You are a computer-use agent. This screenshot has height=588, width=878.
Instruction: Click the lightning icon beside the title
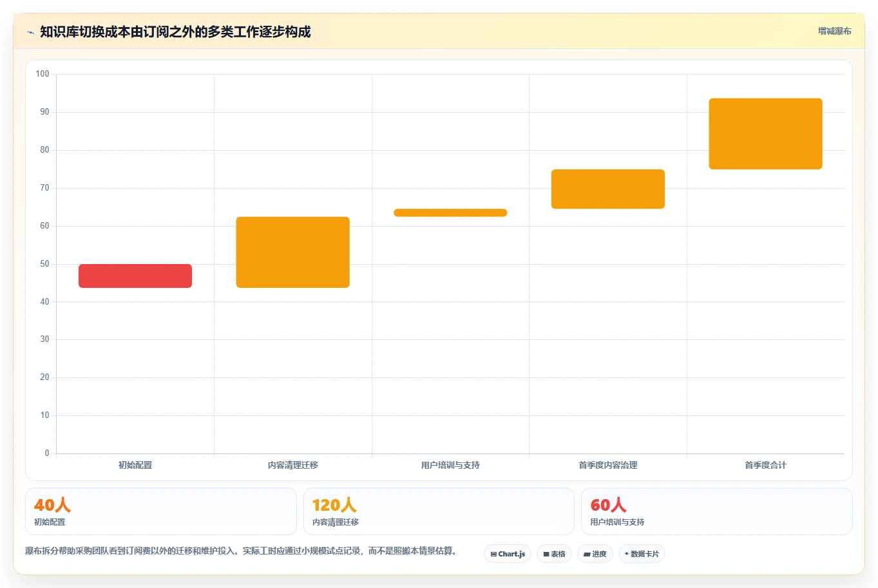30,32
